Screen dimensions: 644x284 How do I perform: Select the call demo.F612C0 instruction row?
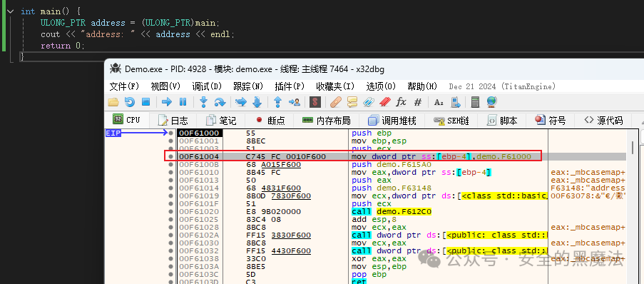[366, 212]
